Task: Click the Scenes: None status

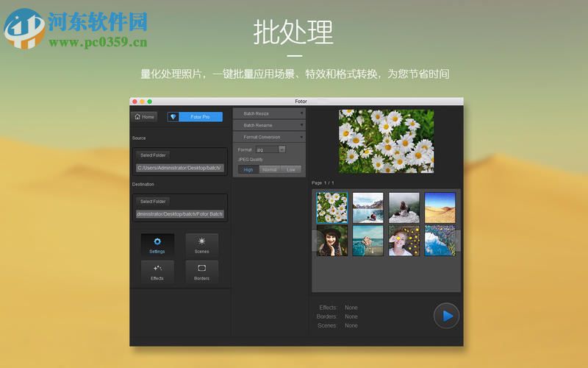Action: 337,325
